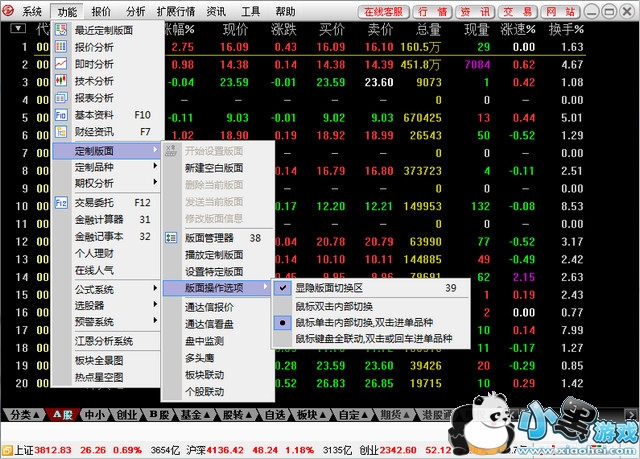
Task: Click the 基本资料 F10 icon
Action: 61,115
